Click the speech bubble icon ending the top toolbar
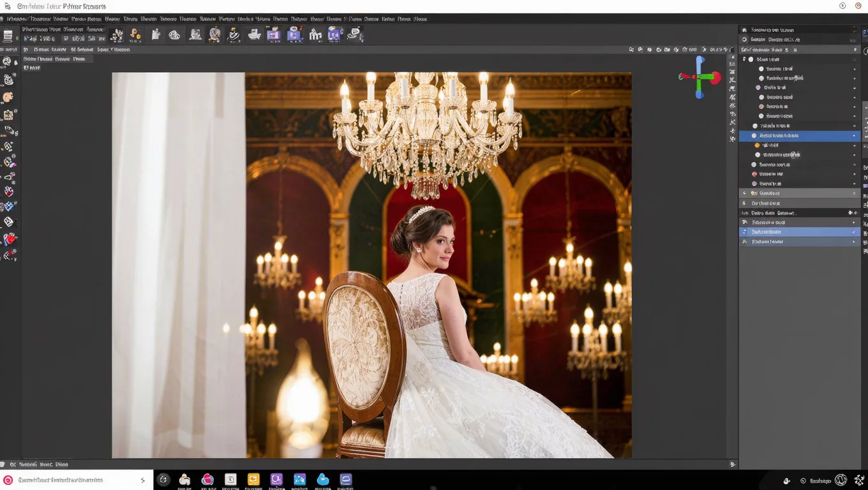 point(355,34)
